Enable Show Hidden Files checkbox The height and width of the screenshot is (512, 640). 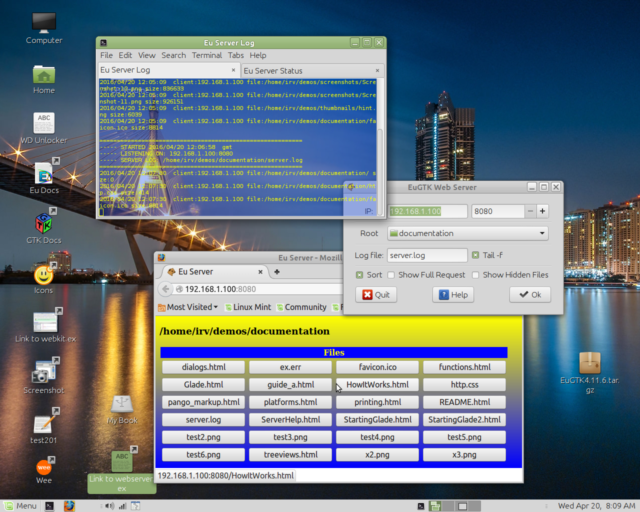pyautogui.click(x=476, y=274)
